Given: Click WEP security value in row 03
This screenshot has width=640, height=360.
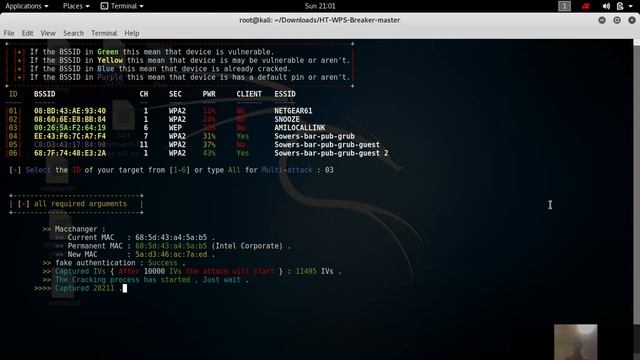Looking at the screenshot, I should coord(175,128).
